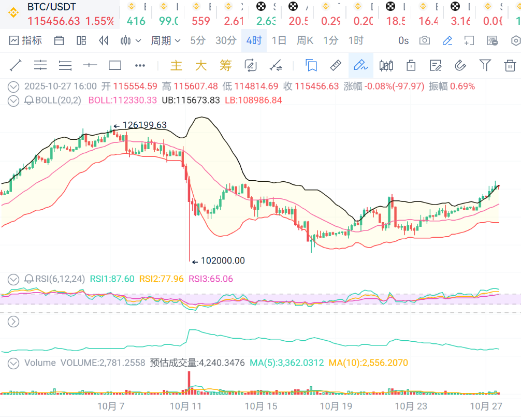Switch to the 1日 timeframe tab
The image size is (521, 420).
click(x=279, y=40)
